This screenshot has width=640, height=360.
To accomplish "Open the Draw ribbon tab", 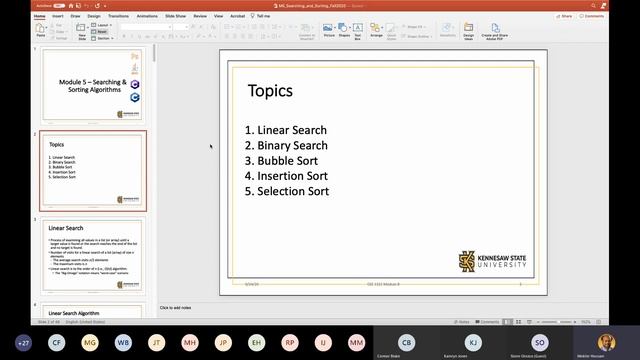I will (76, 16).
